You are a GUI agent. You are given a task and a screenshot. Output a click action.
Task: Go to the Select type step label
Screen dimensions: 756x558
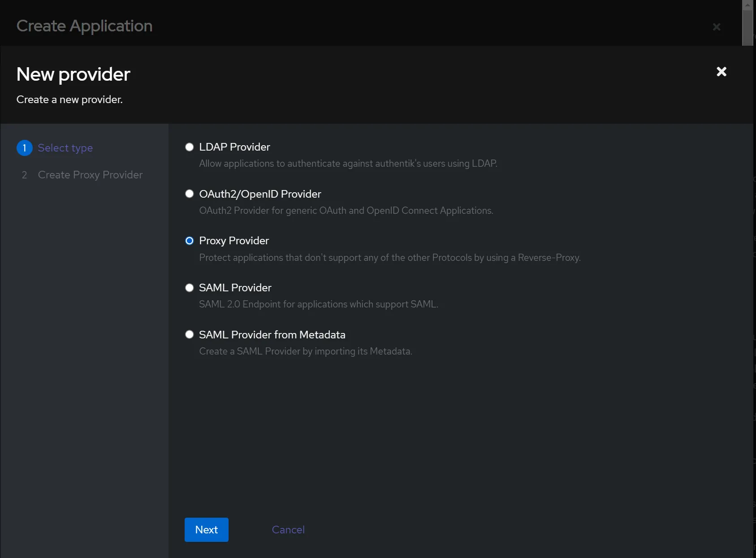click(x=65, y=148)
